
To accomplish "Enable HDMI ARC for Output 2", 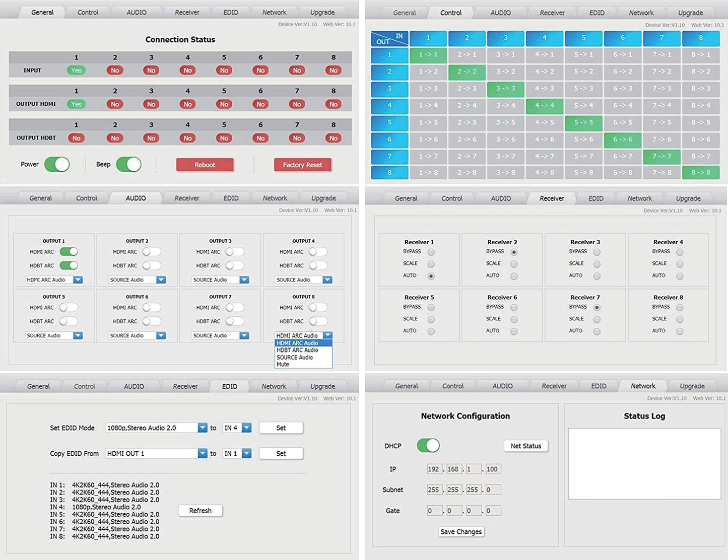I will [x=151, y=251].
